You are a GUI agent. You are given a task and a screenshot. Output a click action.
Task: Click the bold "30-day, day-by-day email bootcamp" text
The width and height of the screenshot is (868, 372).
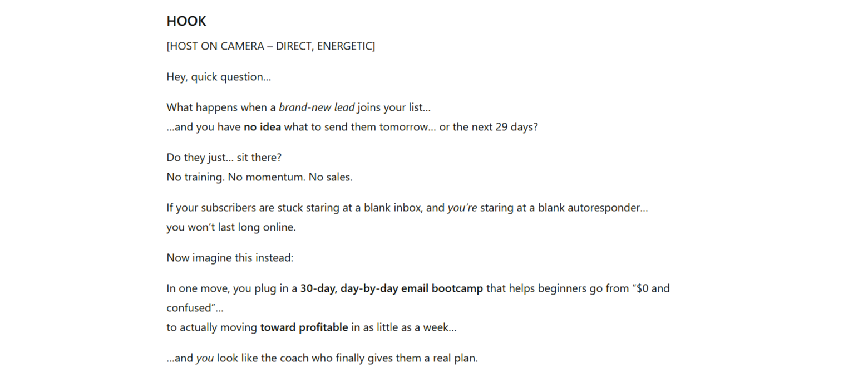coord(392,288)
